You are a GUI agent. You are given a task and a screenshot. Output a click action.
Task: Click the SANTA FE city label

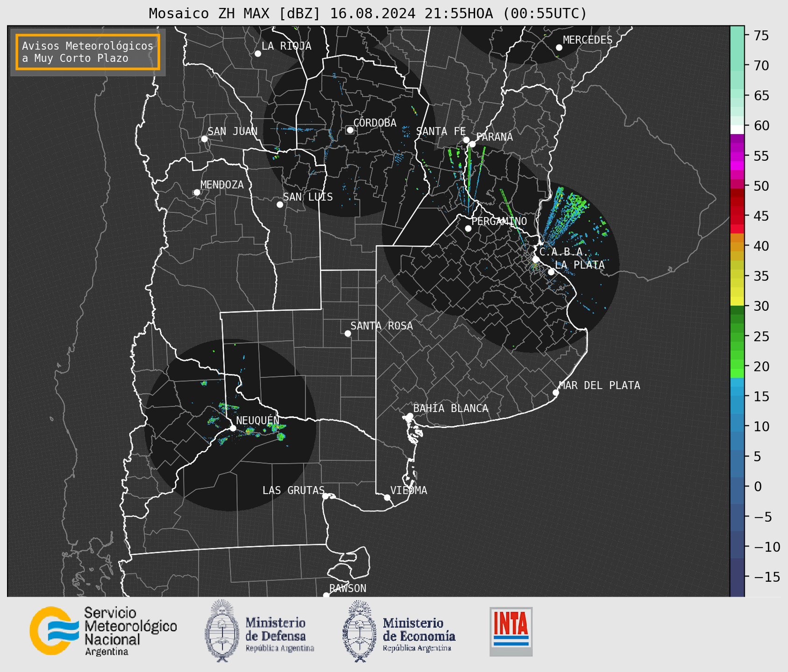(x=441, y=131)
